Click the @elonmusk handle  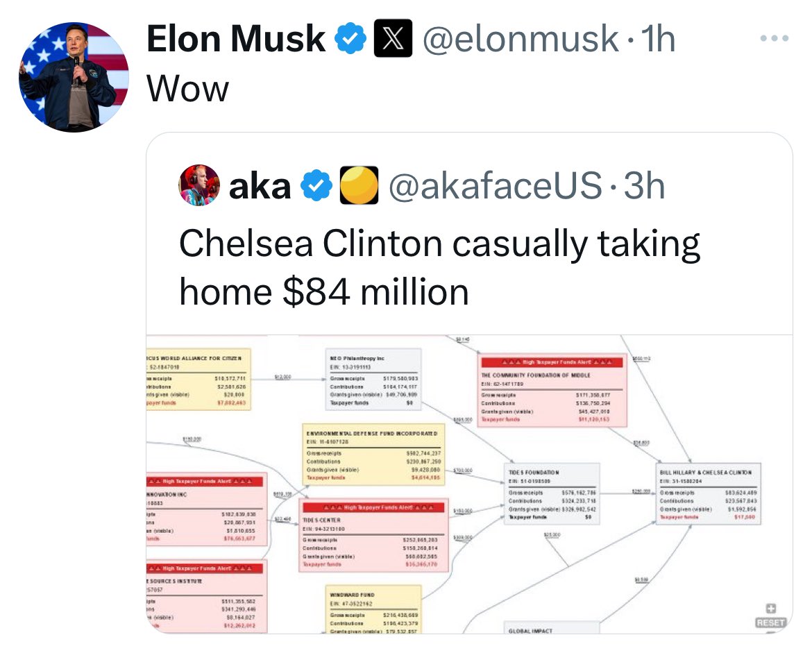[521, 39]
